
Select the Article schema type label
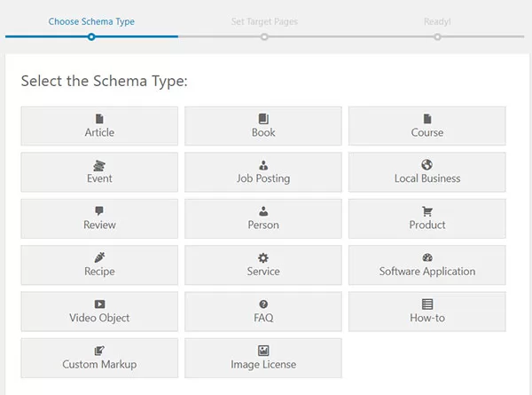click(x=99, y=132)
